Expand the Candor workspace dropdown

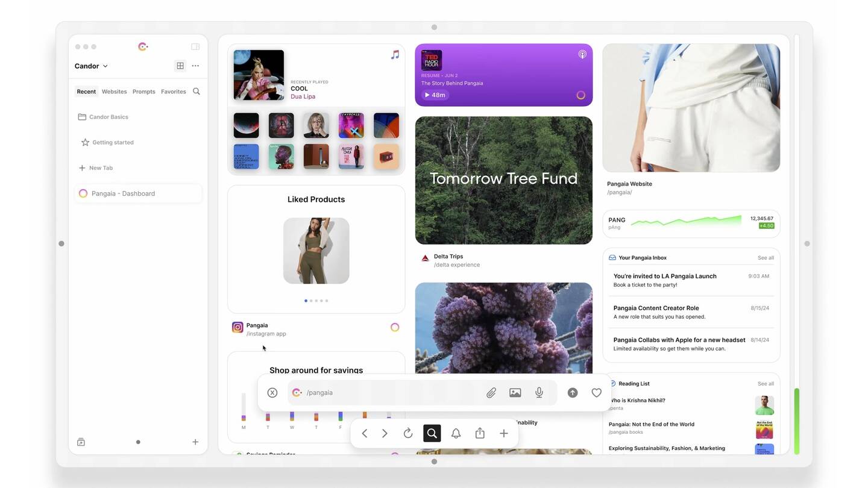91,66
